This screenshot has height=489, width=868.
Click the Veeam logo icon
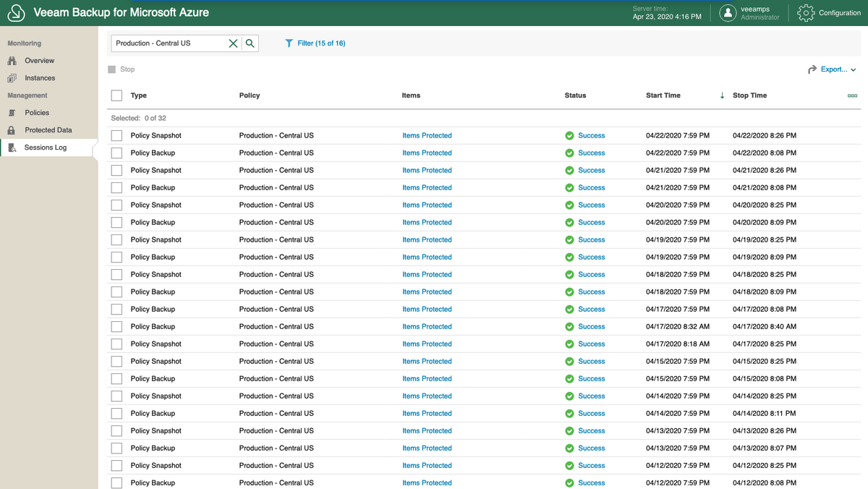click(17, 13)
